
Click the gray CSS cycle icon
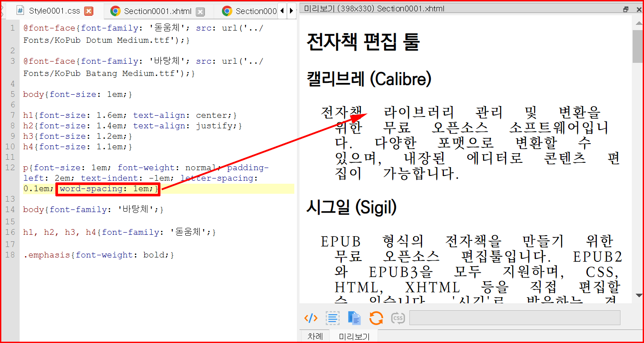pyautogui.click(x=398, y=318)
